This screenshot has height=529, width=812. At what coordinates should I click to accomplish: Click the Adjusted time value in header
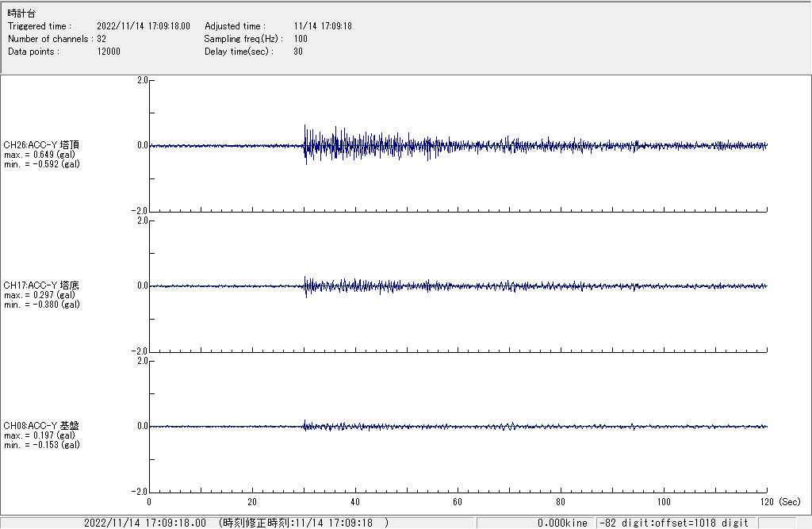tap(323, 26)
